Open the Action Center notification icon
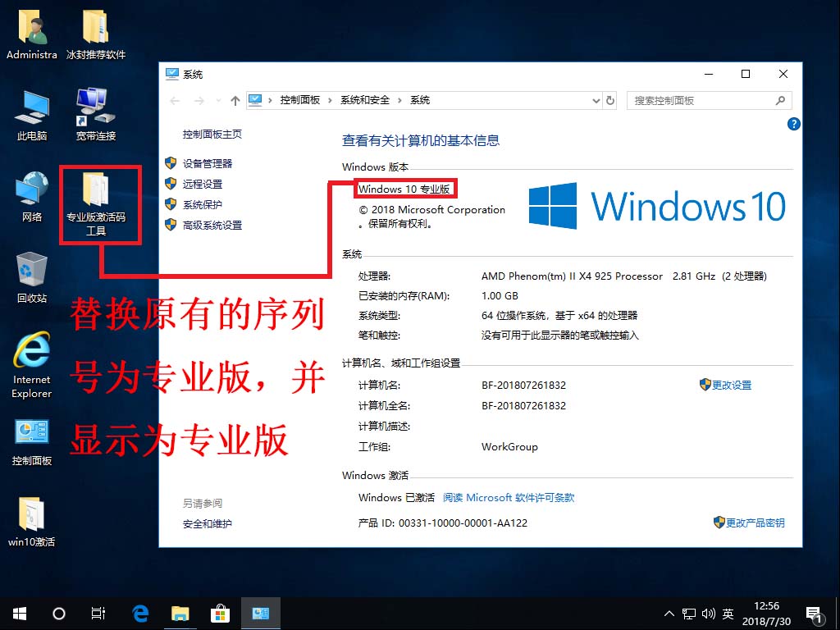This screenshot has height=630, width=840. coord(814,614)
